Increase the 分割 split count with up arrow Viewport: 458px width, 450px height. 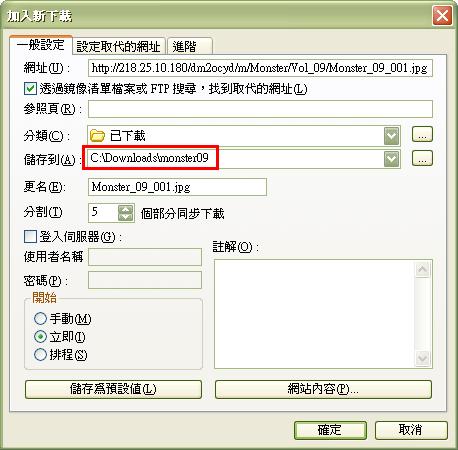(126, 210)
